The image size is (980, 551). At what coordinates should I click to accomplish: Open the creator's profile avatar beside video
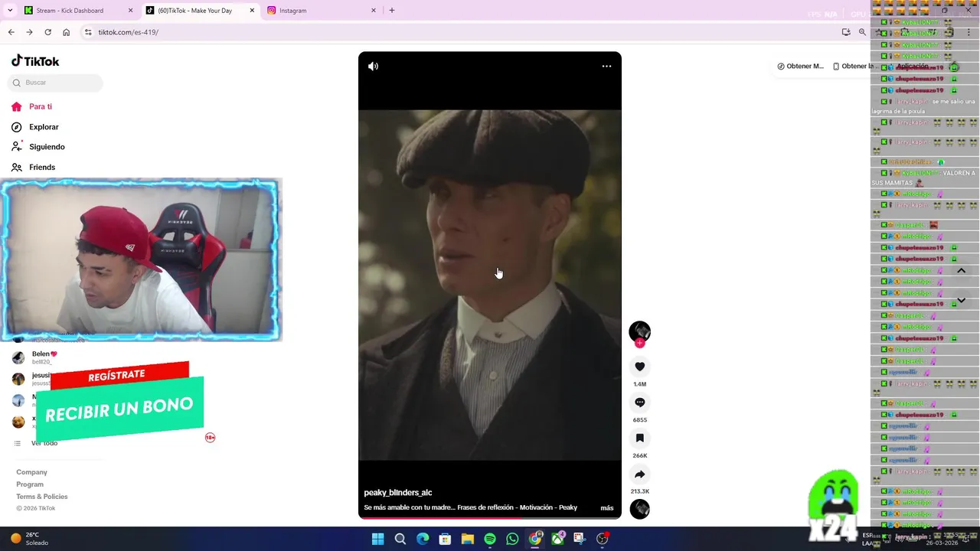tap(639, 331)
